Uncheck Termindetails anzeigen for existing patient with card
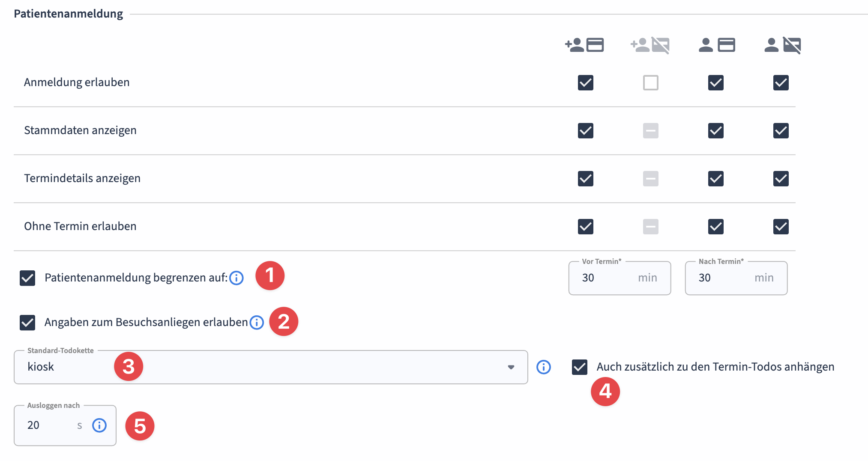 point(715,179)
